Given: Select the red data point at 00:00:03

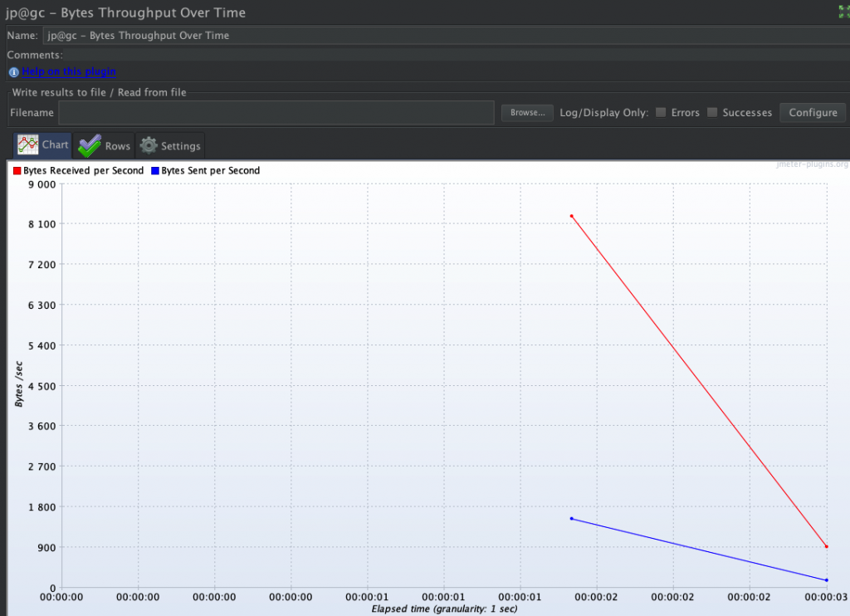Looking at the screenshot, I should 827,546.
